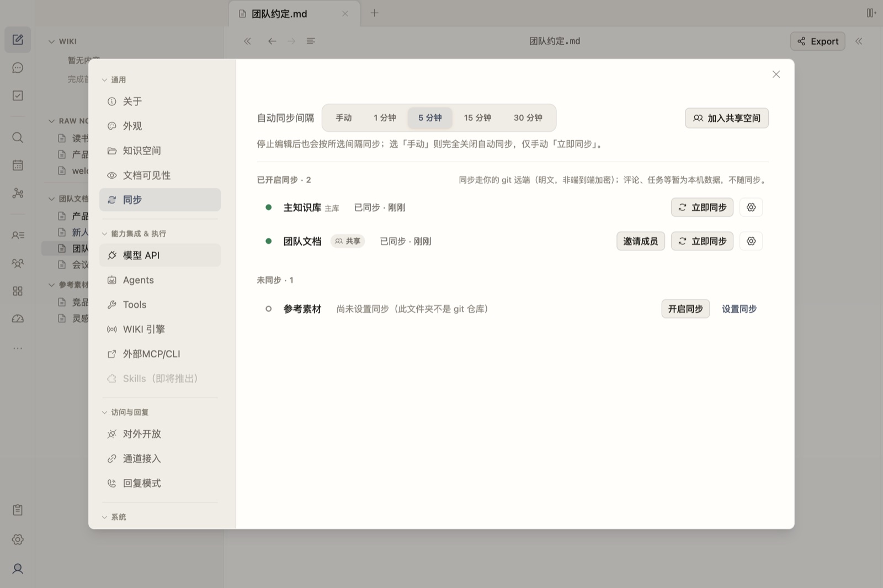The width and height of the screenshot is (883, 588).
Task: Go back with the left arrow
Action: 272,41
